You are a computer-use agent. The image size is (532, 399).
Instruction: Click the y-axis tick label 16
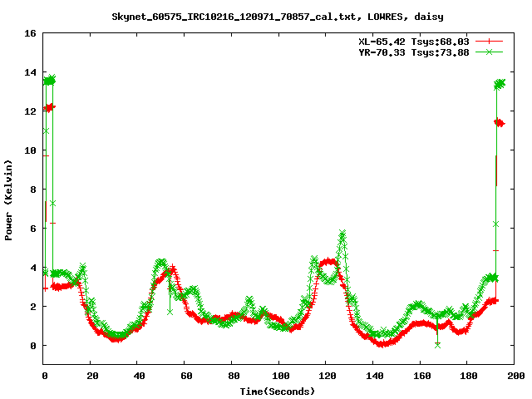(30, 33)
